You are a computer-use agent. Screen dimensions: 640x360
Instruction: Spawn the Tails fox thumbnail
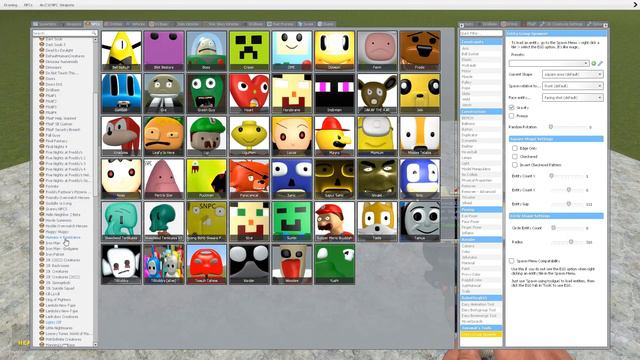377,222
